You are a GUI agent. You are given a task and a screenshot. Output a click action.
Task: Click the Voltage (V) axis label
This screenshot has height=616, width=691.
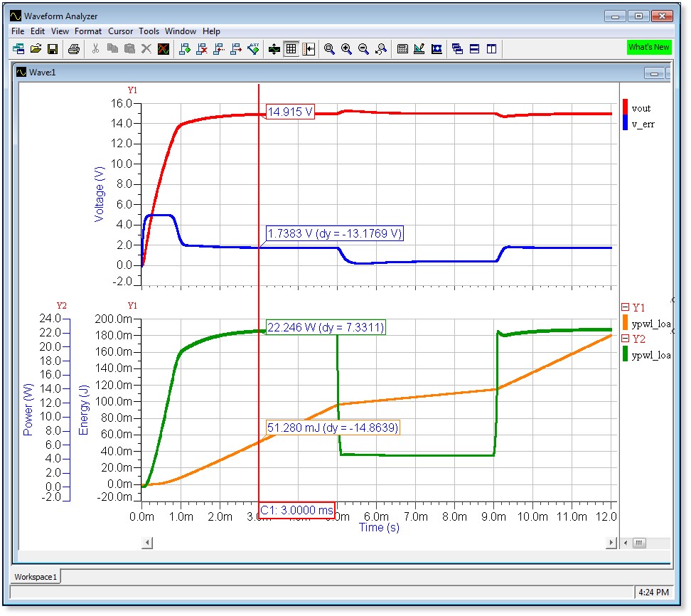(x=99, y=194)
